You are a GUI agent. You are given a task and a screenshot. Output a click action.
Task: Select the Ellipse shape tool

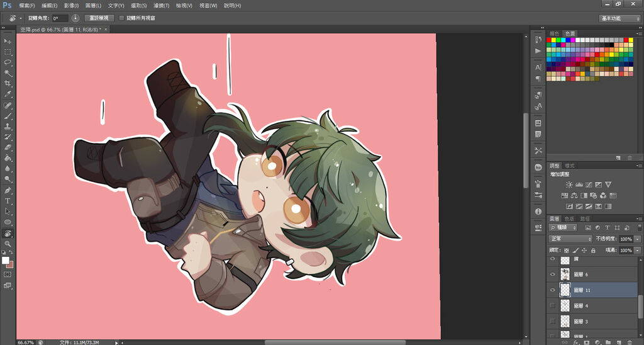[8, 222]
